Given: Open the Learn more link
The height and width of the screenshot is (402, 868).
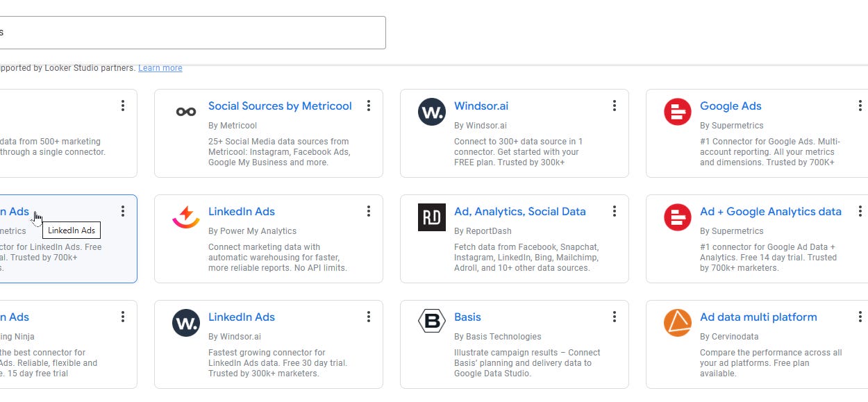Looking at the screenshot, I should [x=160, y=68].
